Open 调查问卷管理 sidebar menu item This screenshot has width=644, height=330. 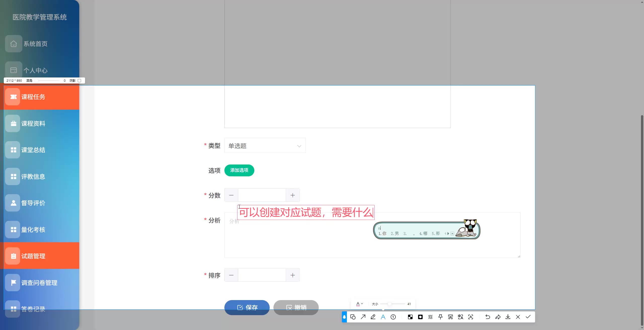(39, 283)
